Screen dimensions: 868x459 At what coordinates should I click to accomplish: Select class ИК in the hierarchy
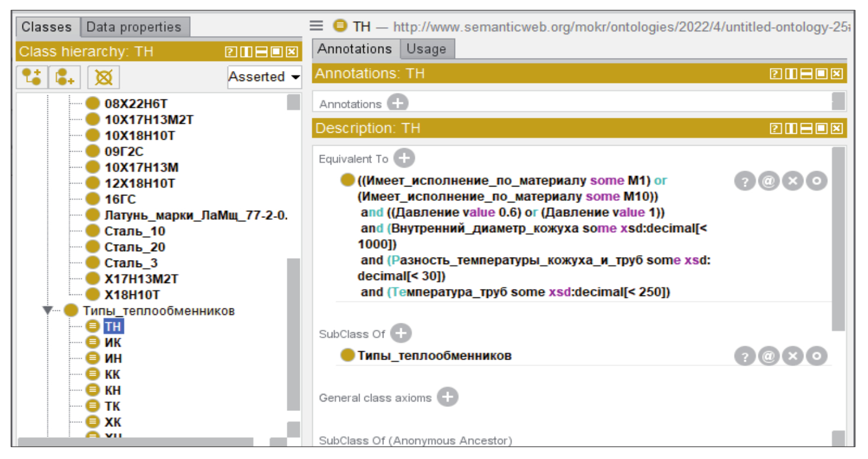click(x=113, y=342)
